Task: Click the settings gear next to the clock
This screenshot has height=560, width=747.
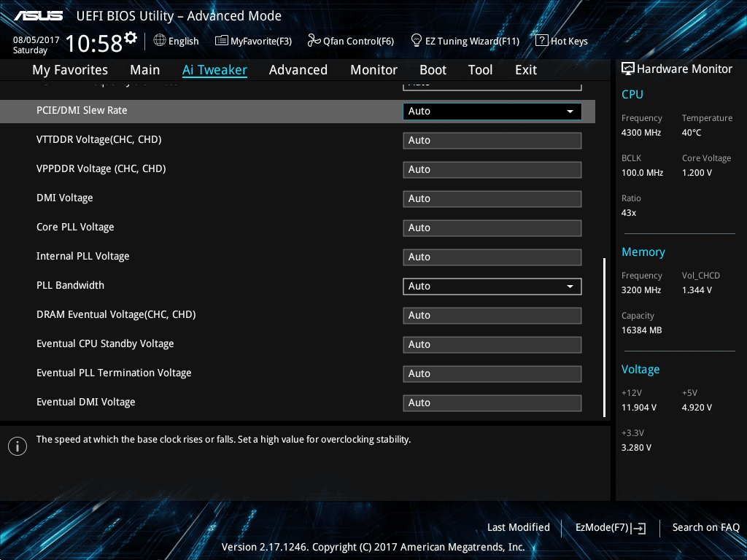Action: pos(131,38)
